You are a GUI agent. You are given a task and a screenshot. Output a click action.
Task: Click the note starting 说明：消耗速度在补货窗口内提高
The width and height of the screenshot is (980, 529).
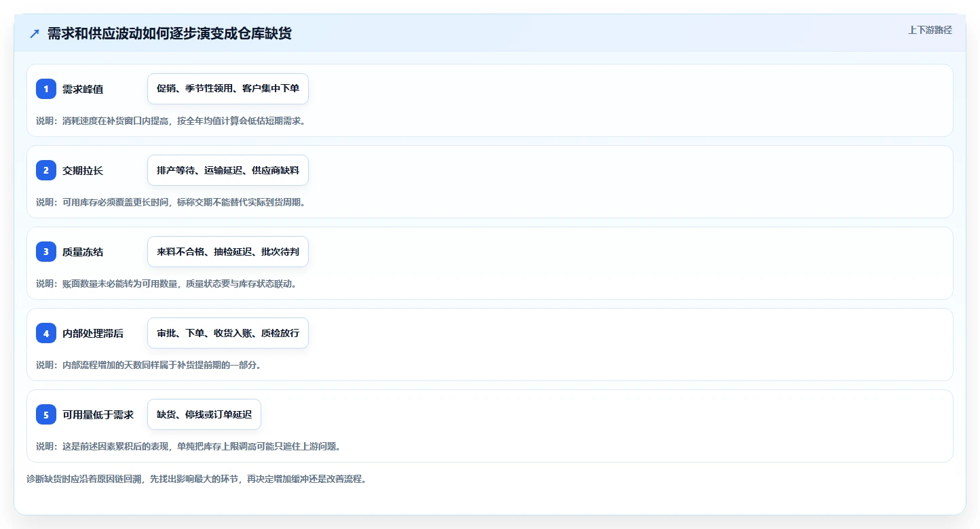(170, 121)
